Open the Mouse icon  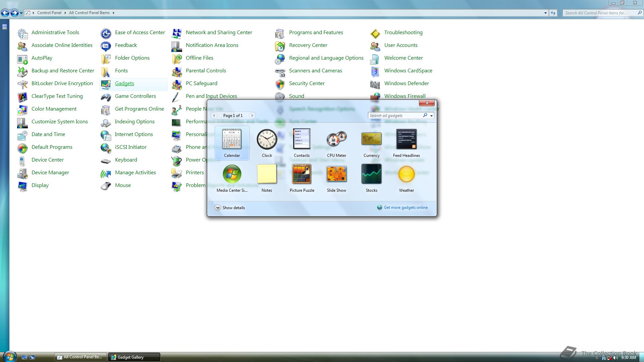(106, 186)
